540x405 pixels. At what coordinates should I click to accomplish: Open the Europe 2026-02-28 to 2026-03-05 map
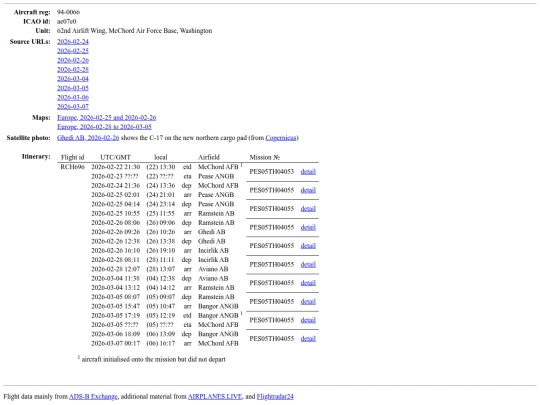pos(104,127)
